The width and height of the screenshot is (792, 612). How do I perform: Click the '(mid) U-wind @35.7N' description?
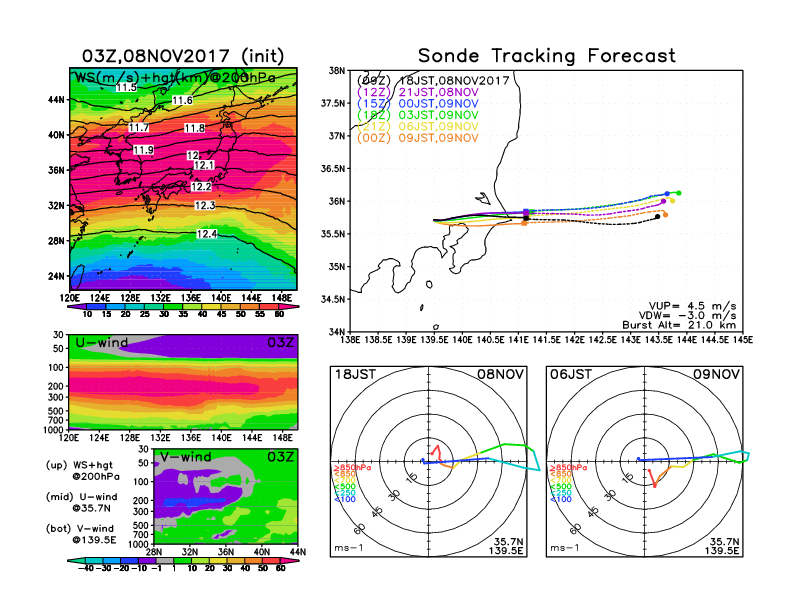click(81, 502)
